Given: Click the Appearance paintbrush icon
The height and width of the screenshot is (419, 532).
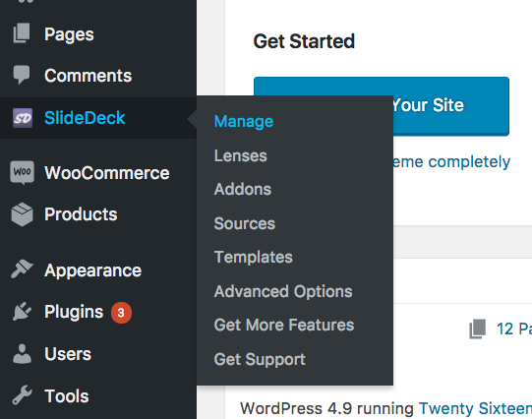Looking at the screenshot, I should coord(22,269).
